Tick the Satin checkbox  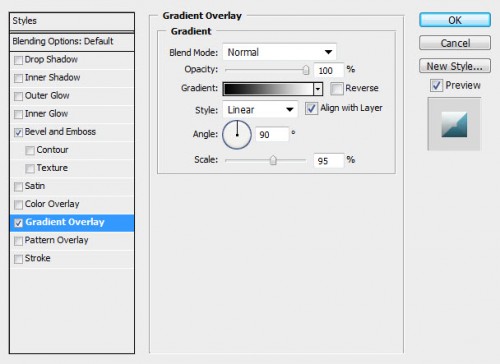[x=18, y=186]
